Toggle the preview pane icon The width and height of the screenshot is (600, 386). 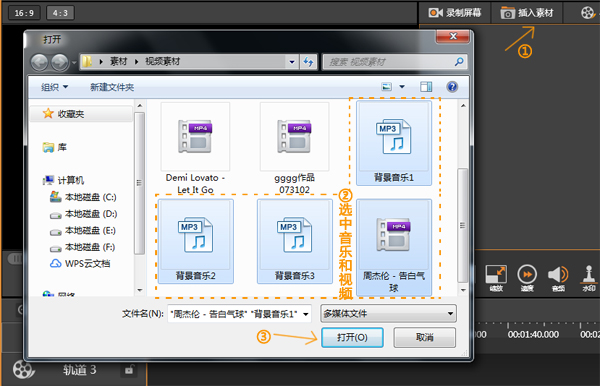pyautogui.click(x=426, y=87)
